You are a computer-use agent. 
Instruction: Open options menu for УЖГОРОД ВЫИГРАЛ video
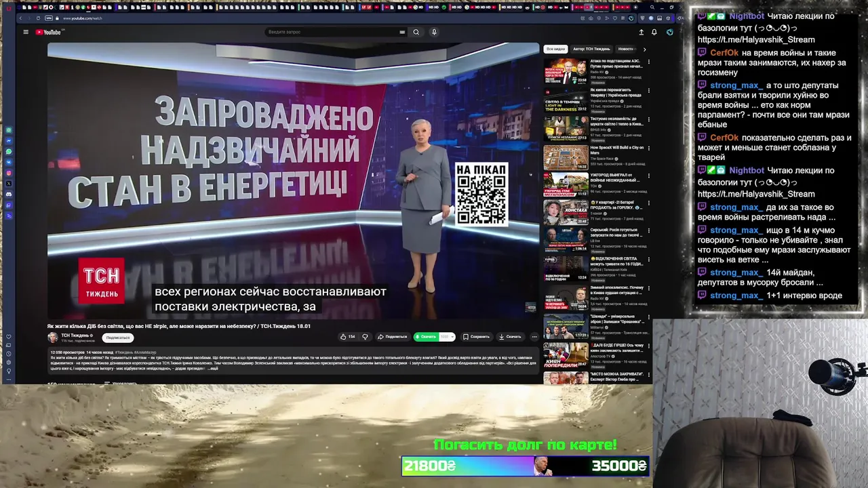[x=648, y=176]
